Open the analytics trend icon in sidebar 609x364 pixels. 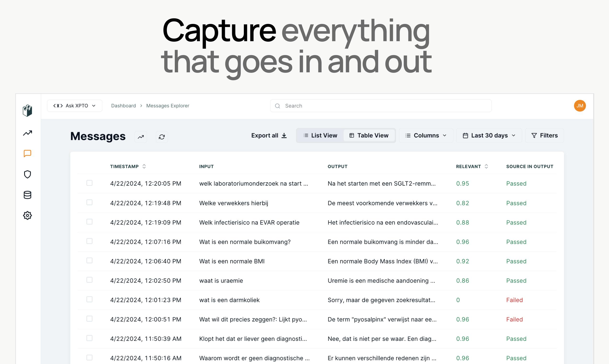pyautogui.click(x=28, y=133)
